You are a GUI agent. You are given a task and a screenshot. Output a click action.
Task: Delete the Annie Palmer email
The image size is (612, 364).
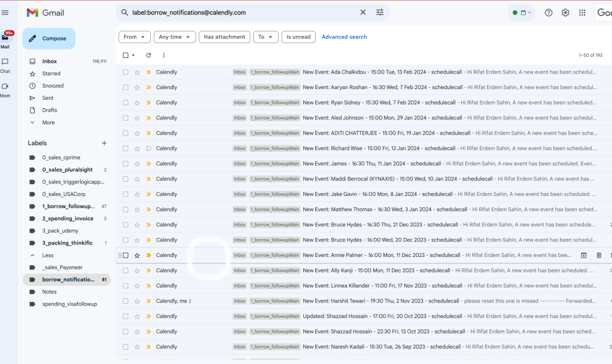click(x=599, y=256)
